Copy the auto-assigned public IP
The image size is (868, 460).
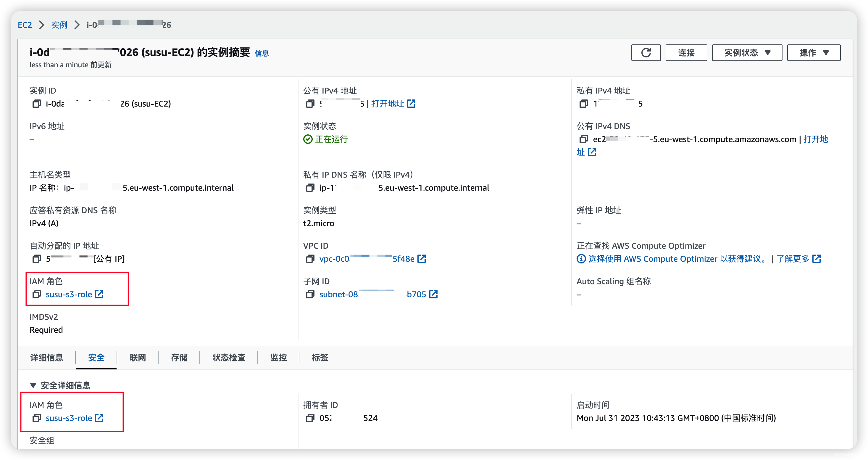(x=36, y=259)
